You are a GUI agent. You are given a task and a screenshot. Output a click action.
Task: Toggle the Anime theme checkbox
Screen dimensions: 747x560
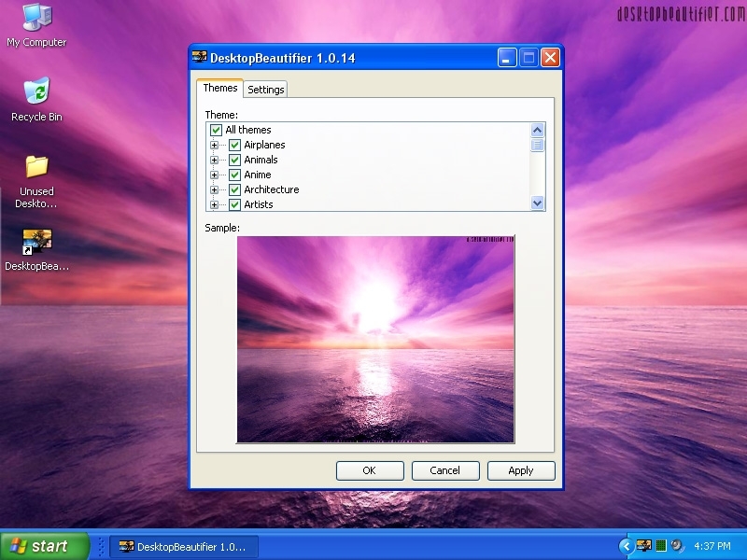point(234,175)
